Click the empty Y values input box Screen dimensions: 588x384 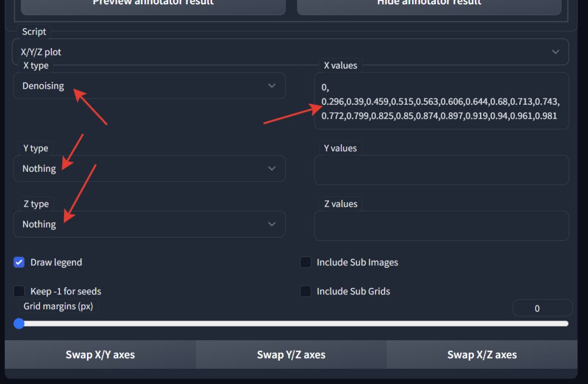pyautogui.click(x=441, y=170)
